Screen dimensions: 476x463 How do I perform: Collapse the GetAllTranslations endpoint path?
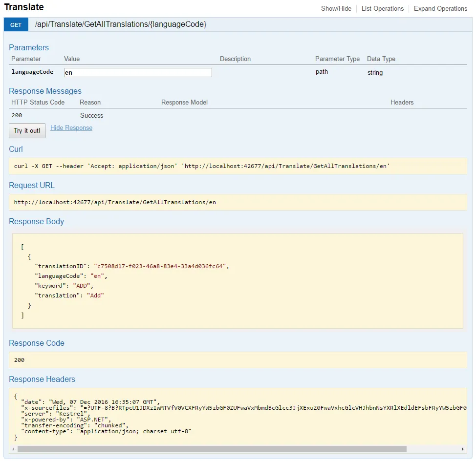point(121,24)
